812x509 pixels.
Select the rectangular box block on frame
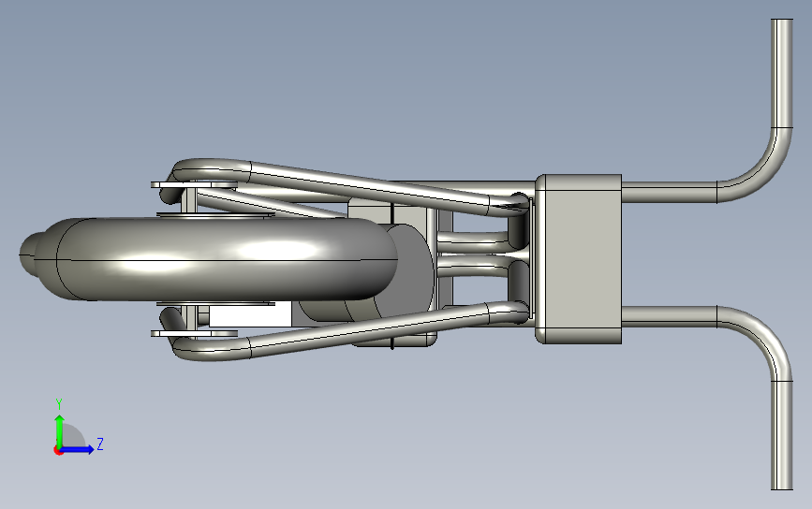click(578, 259)
